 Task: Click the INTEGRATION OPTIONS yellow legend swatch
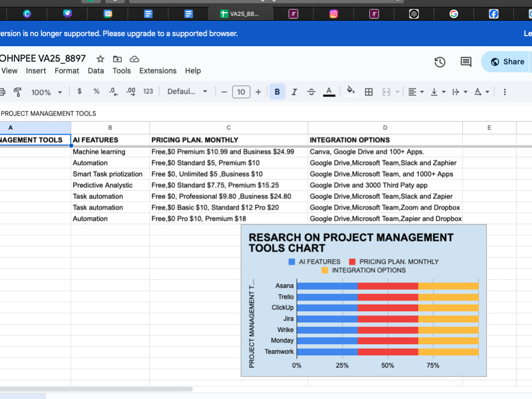point(325,270)
